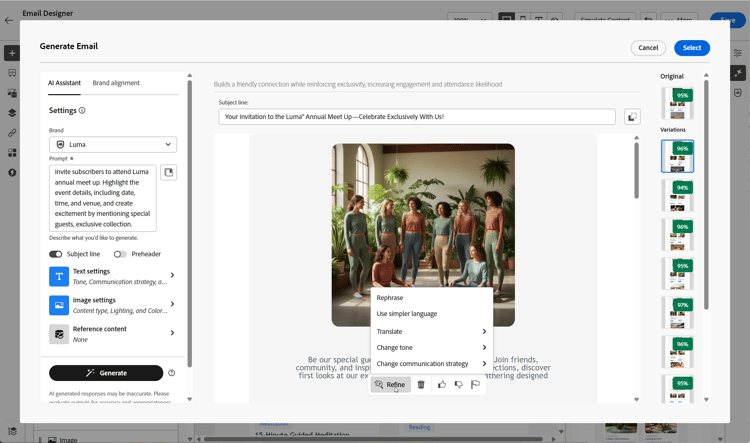Open the prompt library icon next to Prompt
This screenshot has height=443, width=750.
pyautogui.click(x=169, y=172)
